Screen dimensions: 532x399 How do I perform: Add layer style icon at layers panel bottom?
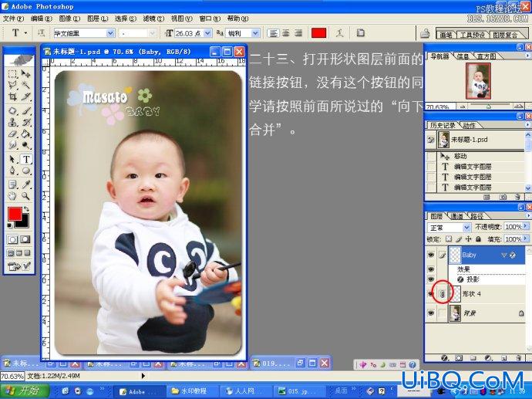[x=445, y=358]
